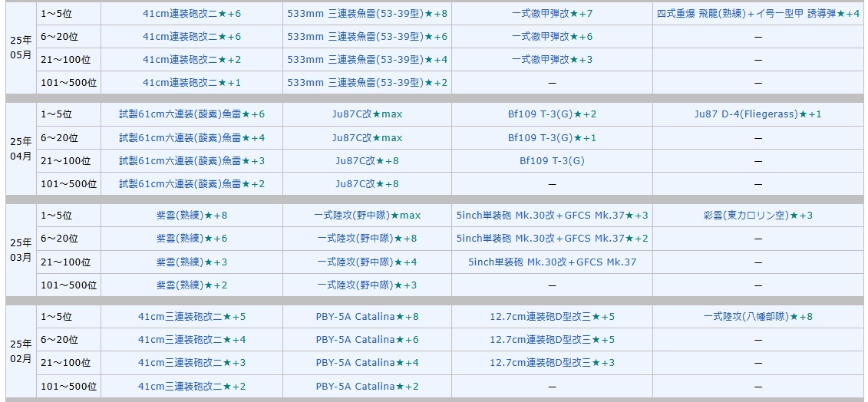
Task: Click the Bf109 T-3(G) link without stars
Action: (552, 161)
